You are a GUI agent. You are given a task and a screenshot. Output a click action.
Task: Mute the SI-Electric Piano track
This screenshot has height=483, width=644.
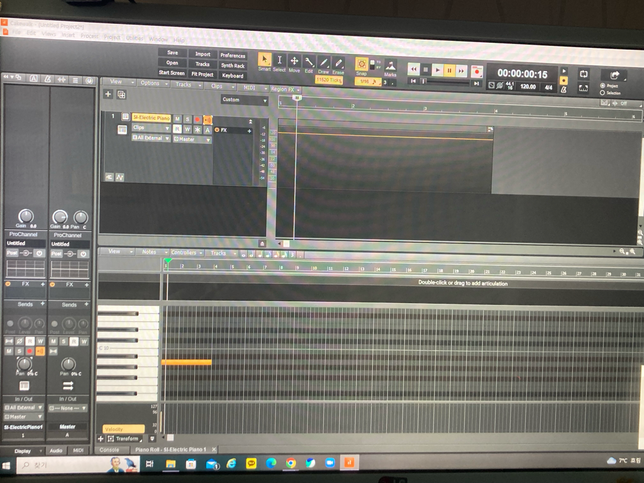(x=177, y=118)
